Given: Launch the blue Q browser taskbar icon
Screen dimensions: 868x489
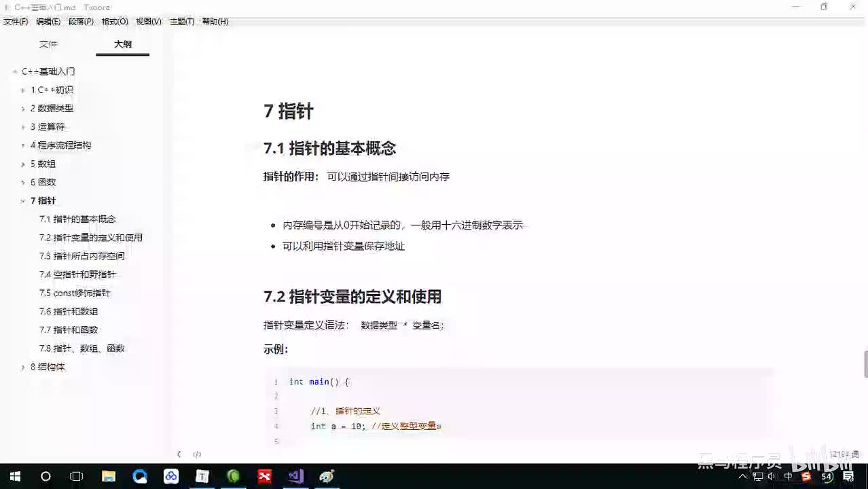Looking at the screenshot, I should click(x=140, y=477).
